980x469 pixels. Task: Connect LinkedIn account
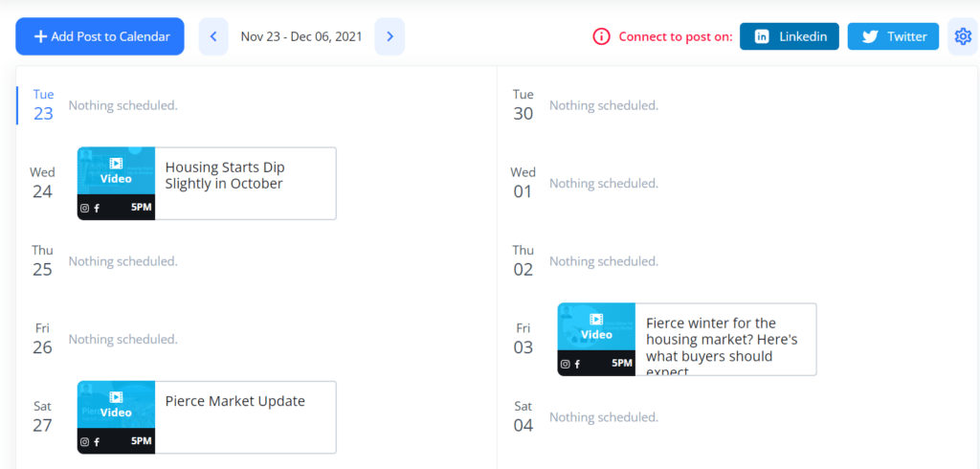tap(789, 36)
